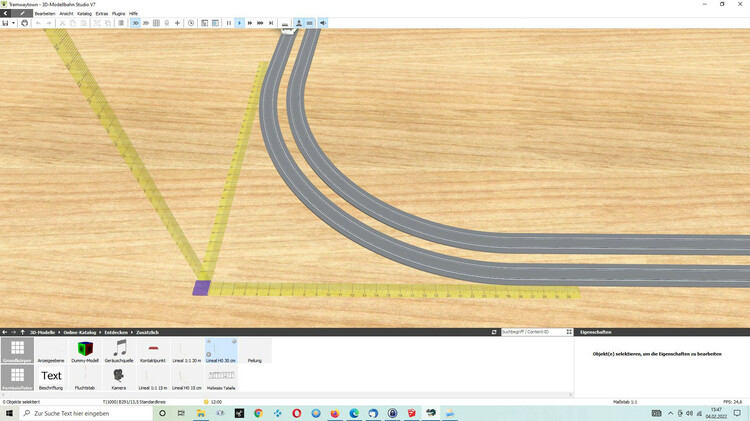Select the Anzeigeebene catalog item

pyautogui.click(x=51, y=351)
